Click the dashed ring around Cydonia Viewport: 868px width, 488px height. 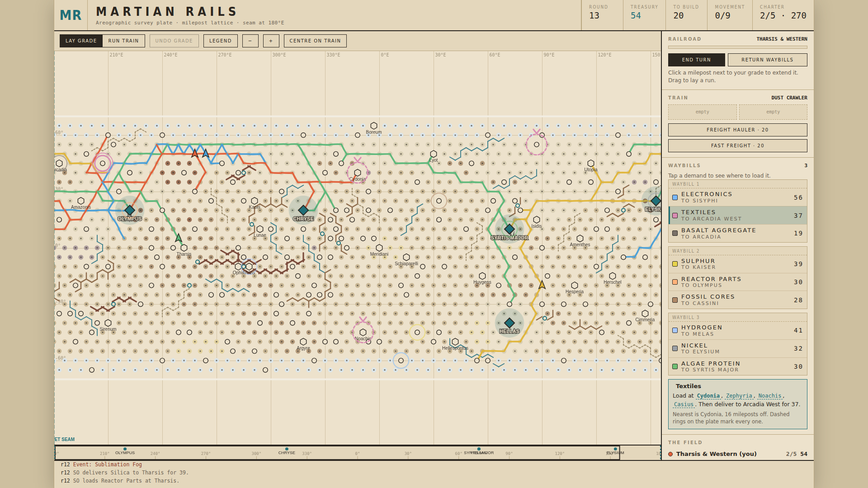(358, 173)
